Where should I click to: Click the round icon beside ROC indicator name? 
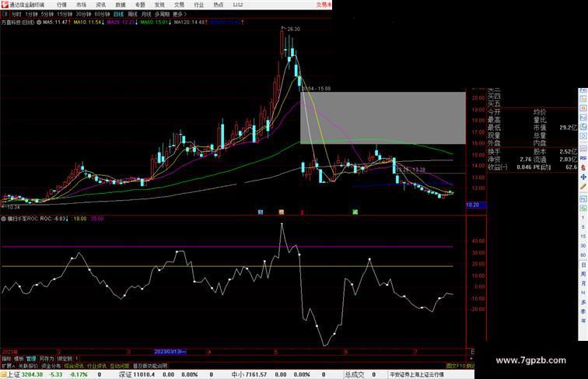pyautogui.click(x=3, y=219)
